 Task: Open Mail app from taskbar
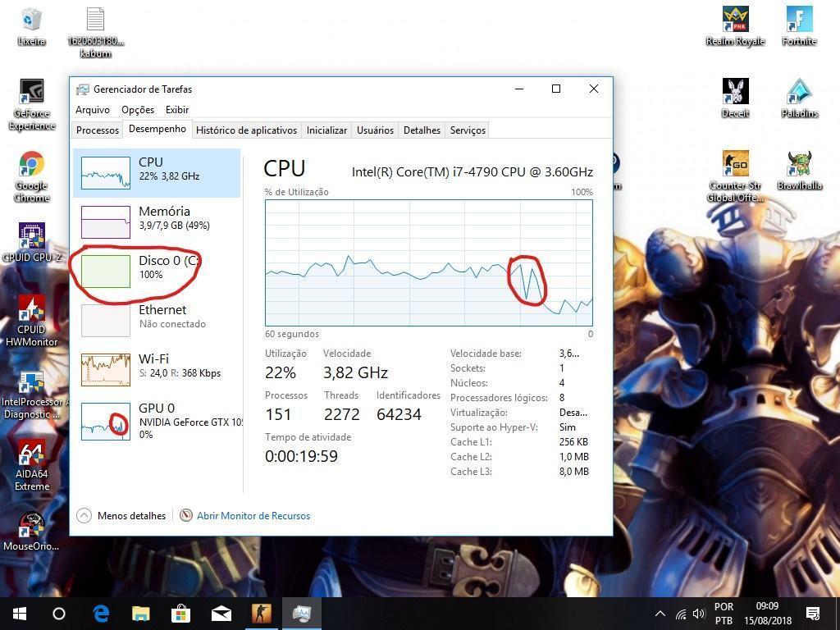click(x=221, y=614)
